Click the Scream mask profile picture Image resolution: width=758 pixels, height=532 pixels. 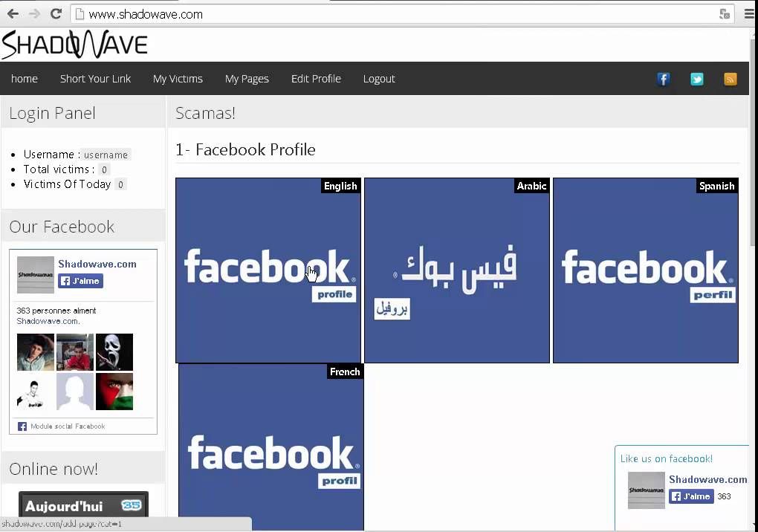click(114, 351)
